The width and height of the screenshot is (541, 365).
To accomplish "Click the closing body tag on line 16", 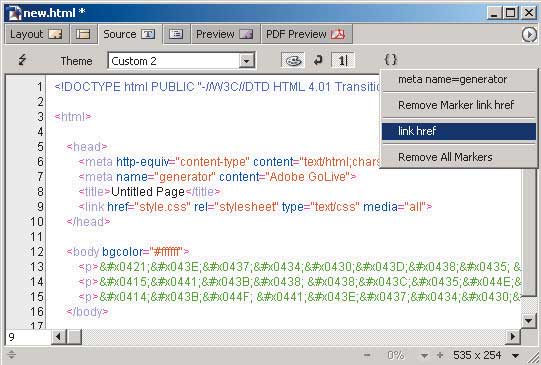I will point(88,312).
